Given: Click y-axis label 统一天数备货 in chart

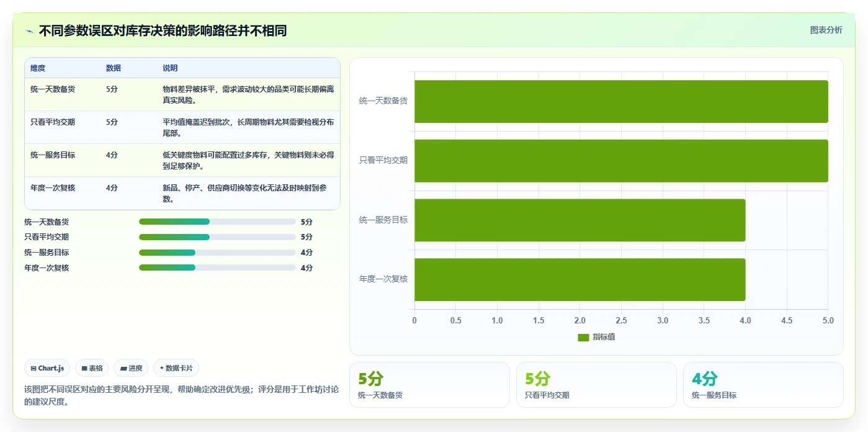Looking at the screenshot, I should (x=383, y=101).
